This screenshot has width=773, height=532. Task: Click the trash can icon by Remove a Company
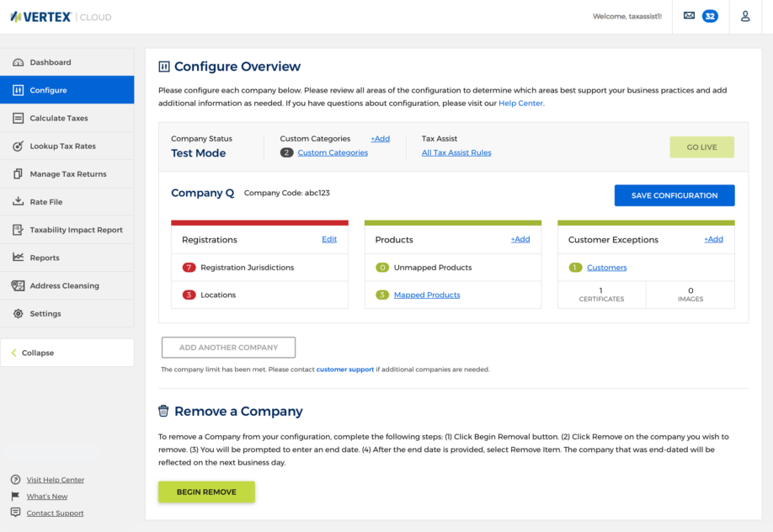click(x=163, y=411)
